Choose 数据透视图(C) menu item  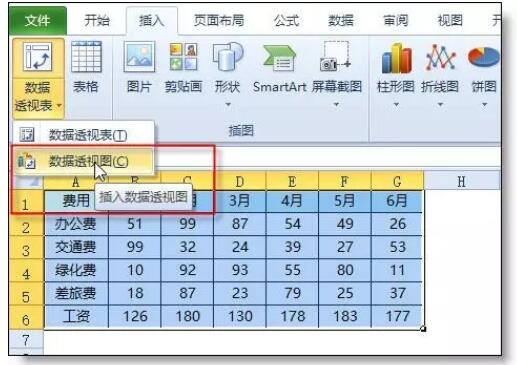pos(84,161)
